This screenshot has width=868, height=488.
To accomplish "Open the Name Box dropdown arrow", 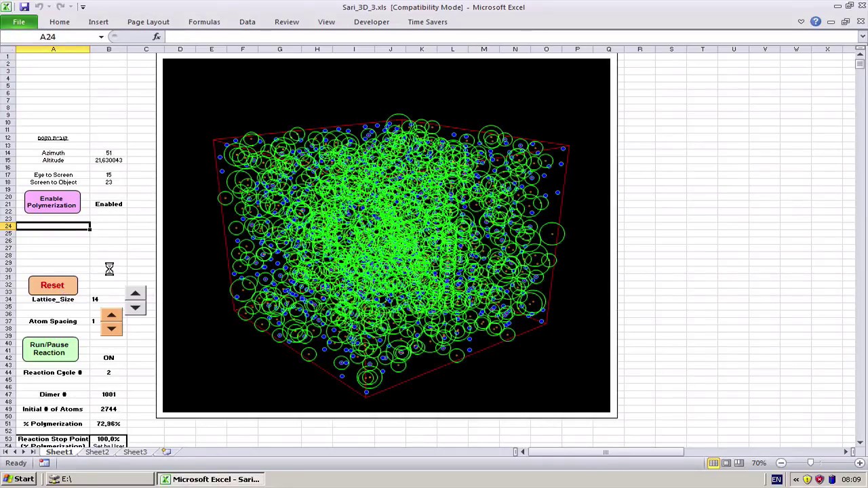I will 100,37.
